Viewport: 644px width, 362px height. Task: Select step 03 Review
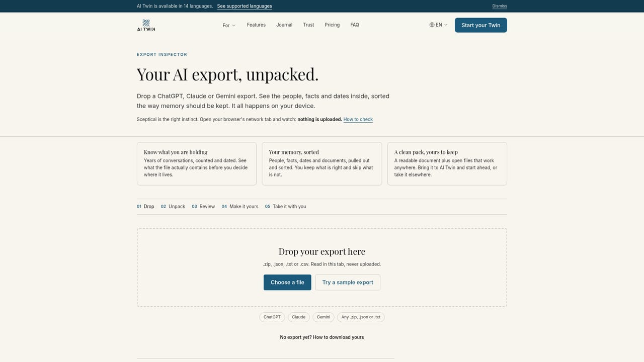[x=203, y=207]
